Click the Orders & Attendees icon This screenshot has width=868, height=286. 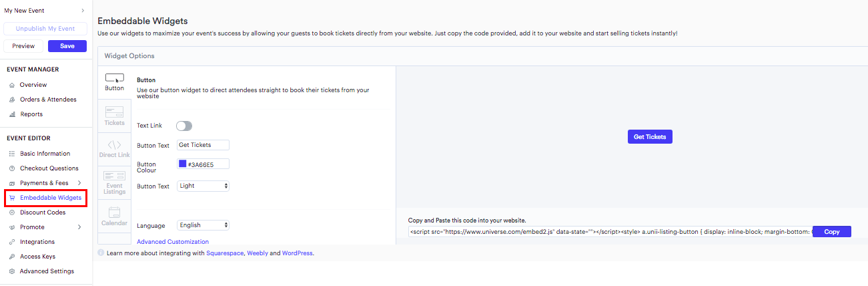coord(11,100)
